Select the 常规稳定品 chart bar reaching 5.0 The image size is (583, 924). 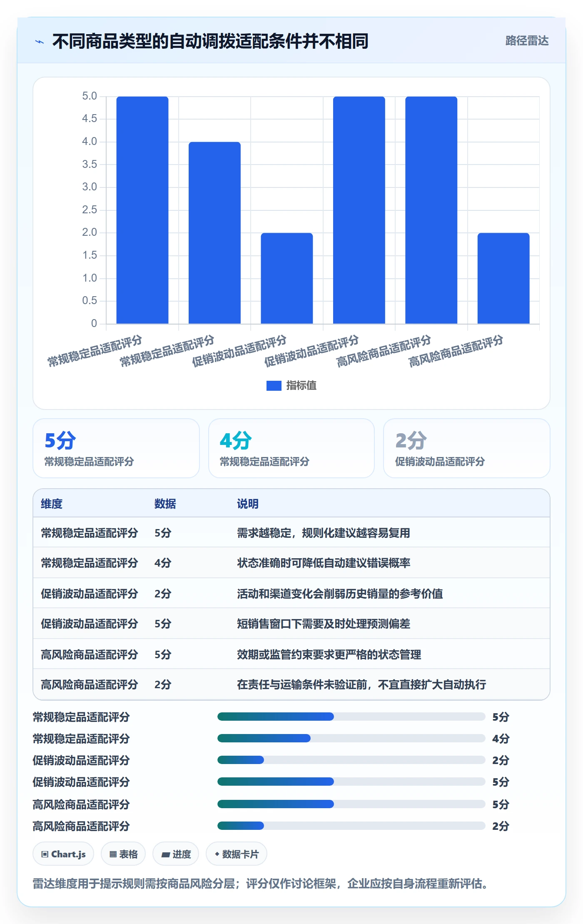click(x=142, y=210)
